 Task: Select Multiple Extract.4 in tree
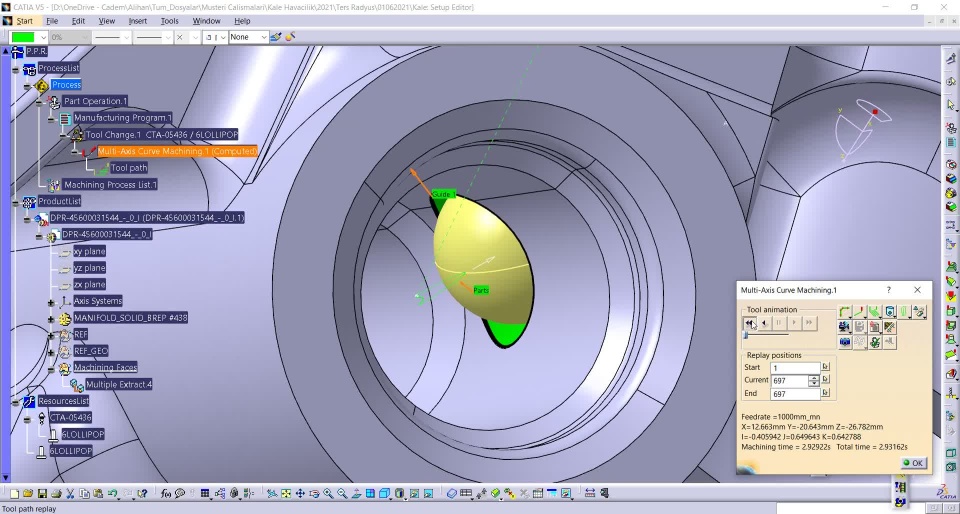tap(119, 385)
